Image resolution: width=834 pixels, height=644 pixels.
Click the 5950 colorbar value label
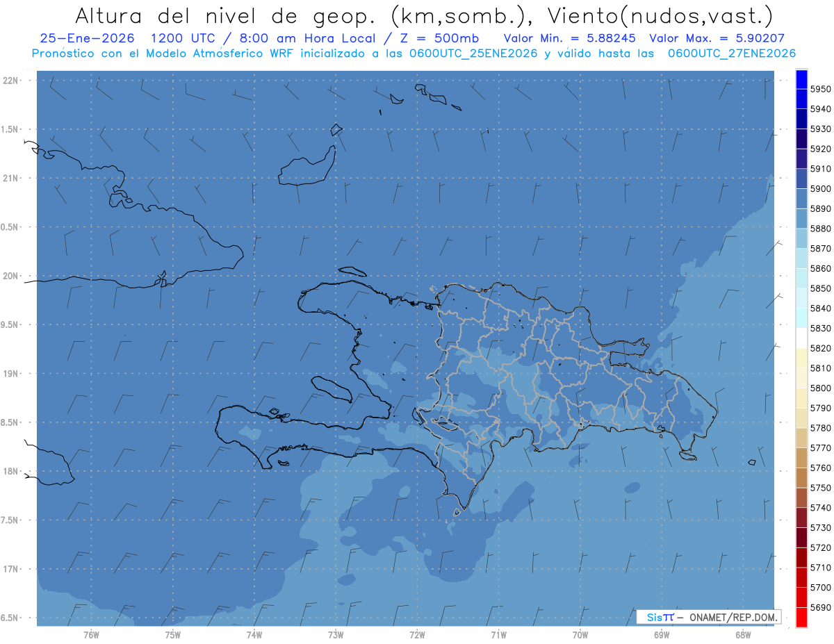coord(820,90)
